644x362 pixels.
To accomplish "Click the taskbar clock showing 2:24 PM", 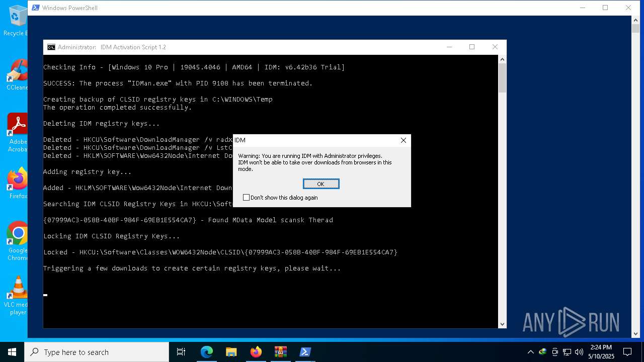I will tap(601, 352).
